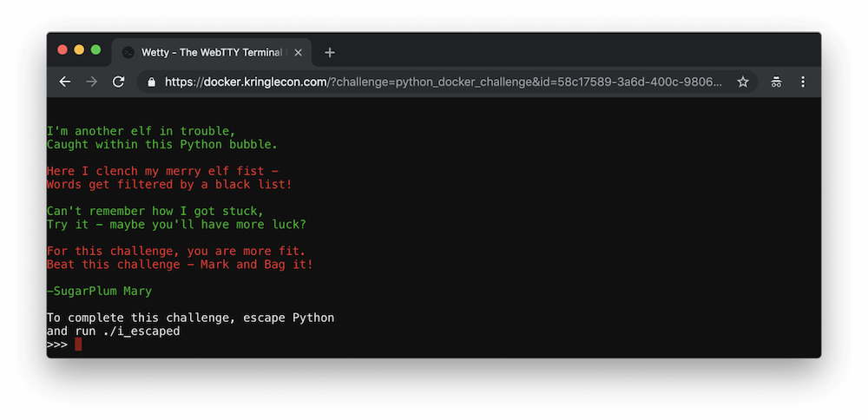
Task: Click "Try it - maybe you'll have more luck?"
Action: tap(176, 225)
